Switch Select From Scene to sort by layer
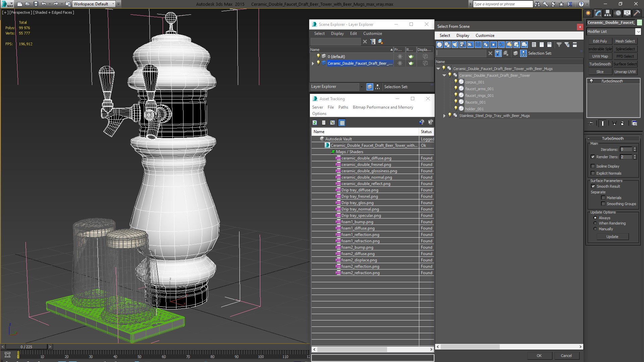 point(516,53)
